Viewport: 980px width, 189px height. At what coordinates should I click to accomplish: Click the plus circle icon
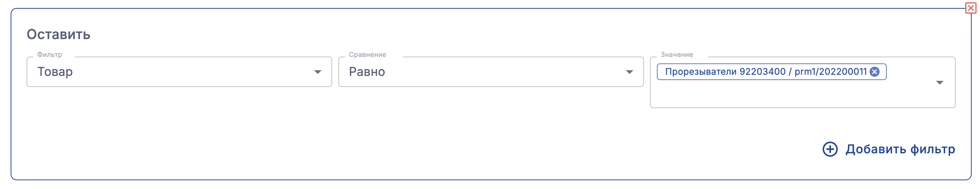click(x=830, y=149)
